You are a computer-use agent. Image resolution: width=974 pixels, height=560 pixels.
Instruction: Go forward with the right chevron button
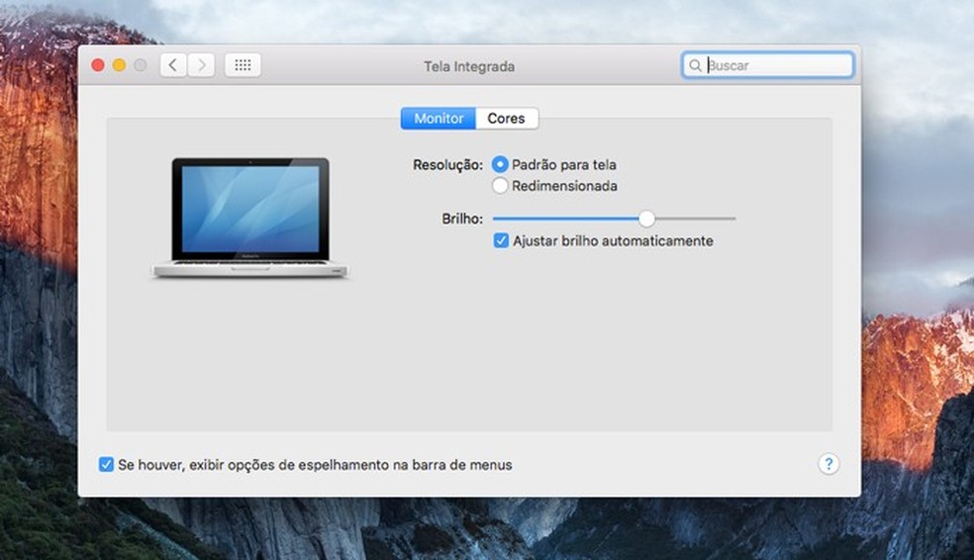coord(201,65)
